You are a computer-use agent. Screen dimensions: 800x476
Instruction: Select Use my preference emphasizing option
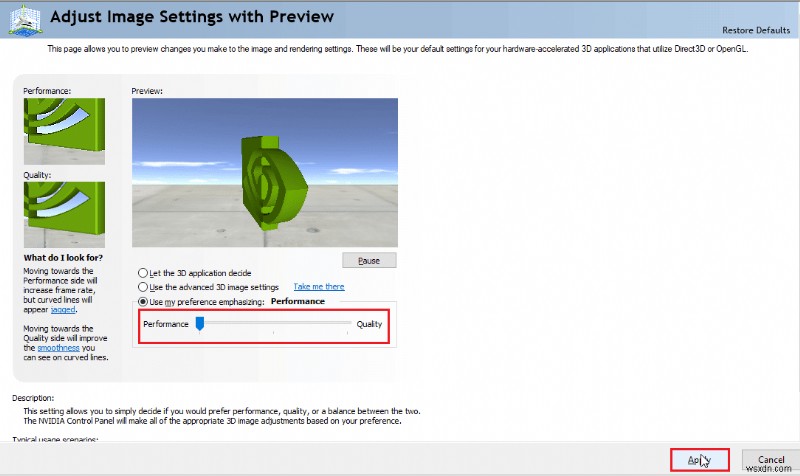[x=143, y=302]
